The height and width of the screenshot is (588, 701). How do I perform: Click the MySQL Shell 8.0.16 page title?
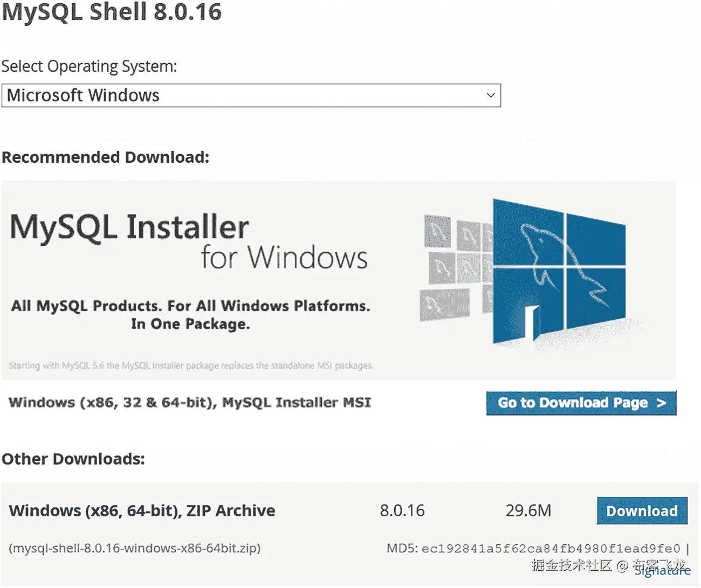click(x=111, y=13)
